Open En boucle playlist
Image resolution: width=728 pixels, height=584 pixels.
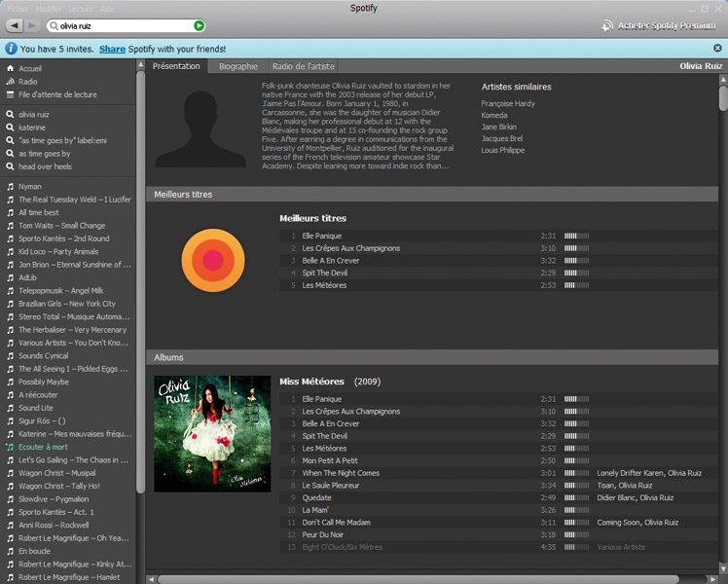tap(34, 551)
